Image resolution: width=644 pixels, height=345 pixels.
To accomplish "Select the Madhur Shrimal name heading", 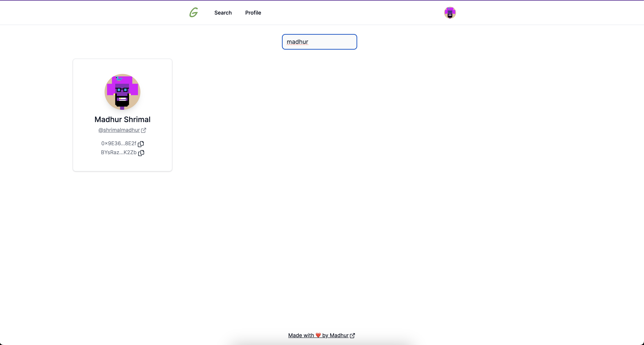I will tap(122, 119).
